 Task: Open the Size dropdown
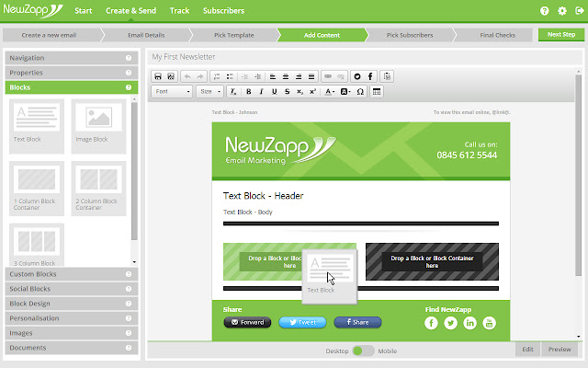click(x=210, y=92)
